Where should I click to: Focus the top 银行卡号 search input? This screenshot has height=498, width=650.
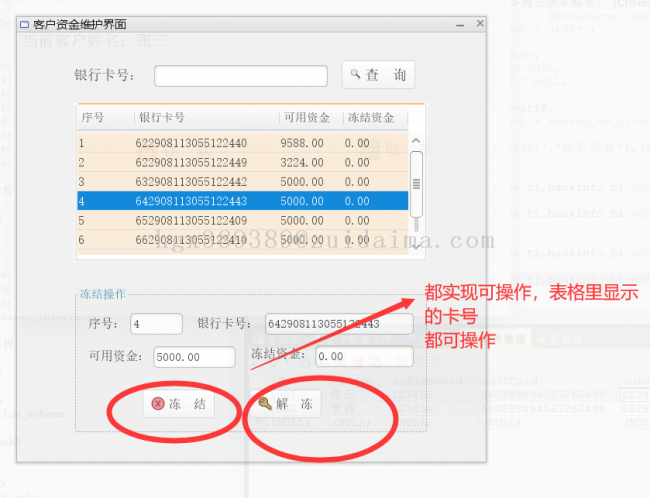[x=240, y=76]
